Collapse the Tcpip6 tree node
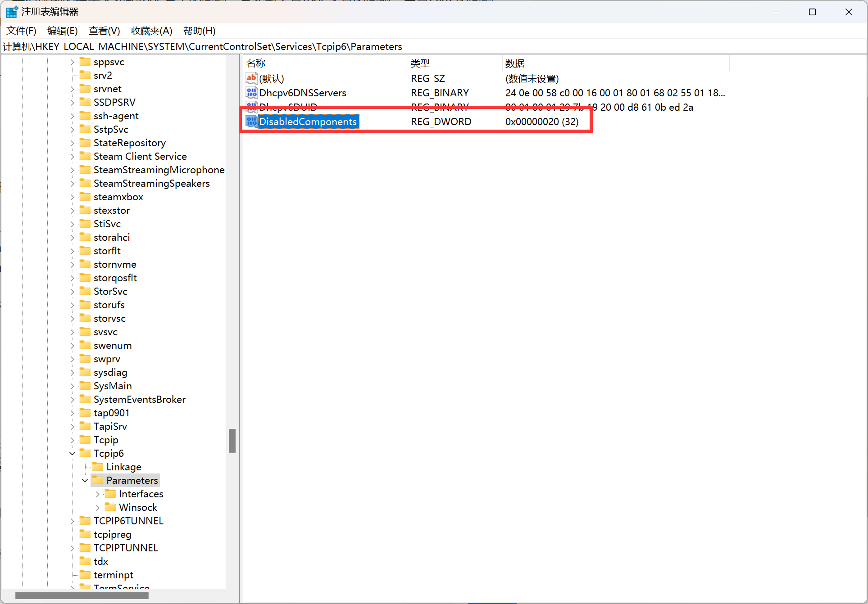Image resolution: width=868 pixels, height=604 pixels. coord(73,453)
